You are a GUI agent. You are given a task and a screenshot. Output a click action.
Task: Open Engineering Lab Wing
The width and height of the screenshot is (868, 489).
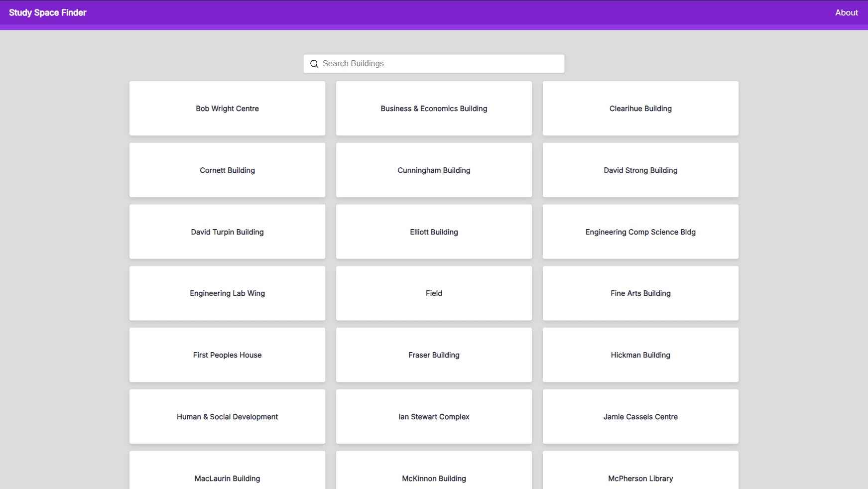point(227,293)
